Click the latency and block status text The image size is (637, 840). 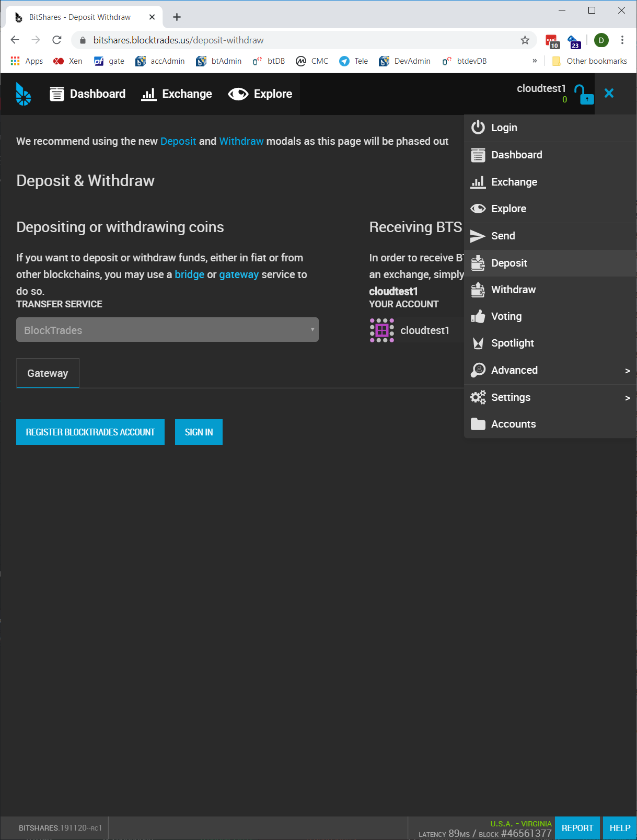point(485,833)
